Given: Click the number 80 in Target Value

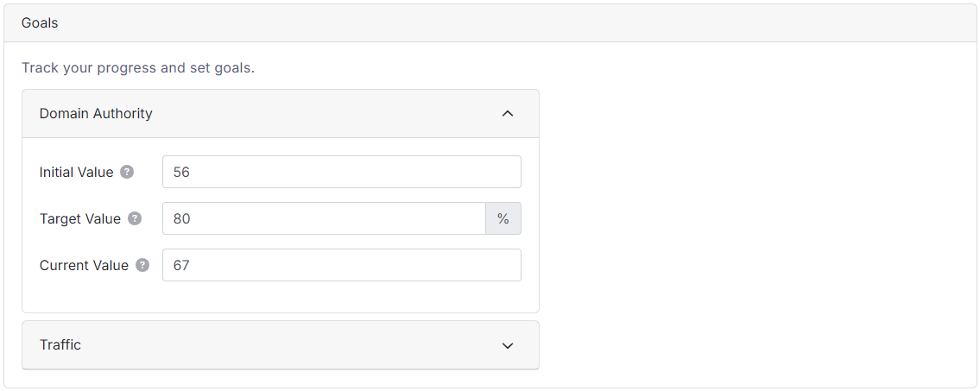Looking at the screenshot, I should (x=181, y=218).
